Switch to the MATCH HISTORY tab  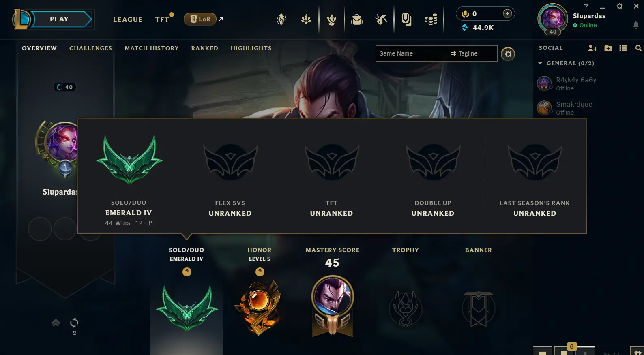pos(152,48)
